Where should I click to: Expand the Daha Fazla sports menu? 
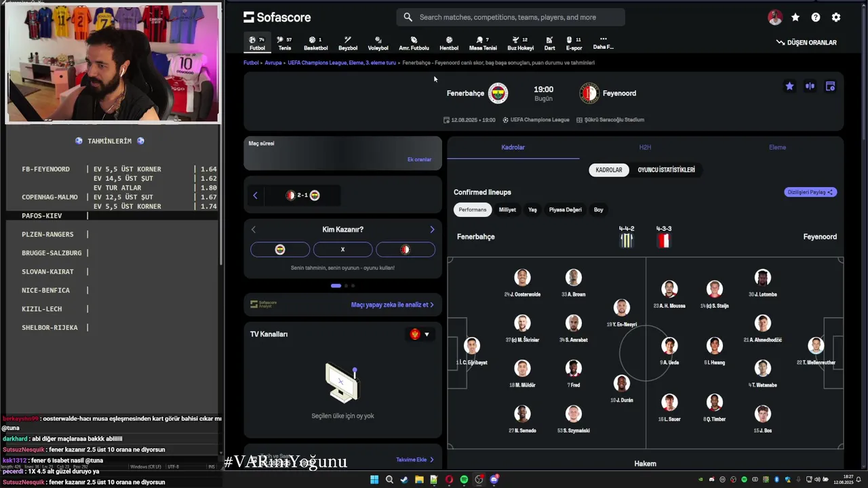point(603,43)
